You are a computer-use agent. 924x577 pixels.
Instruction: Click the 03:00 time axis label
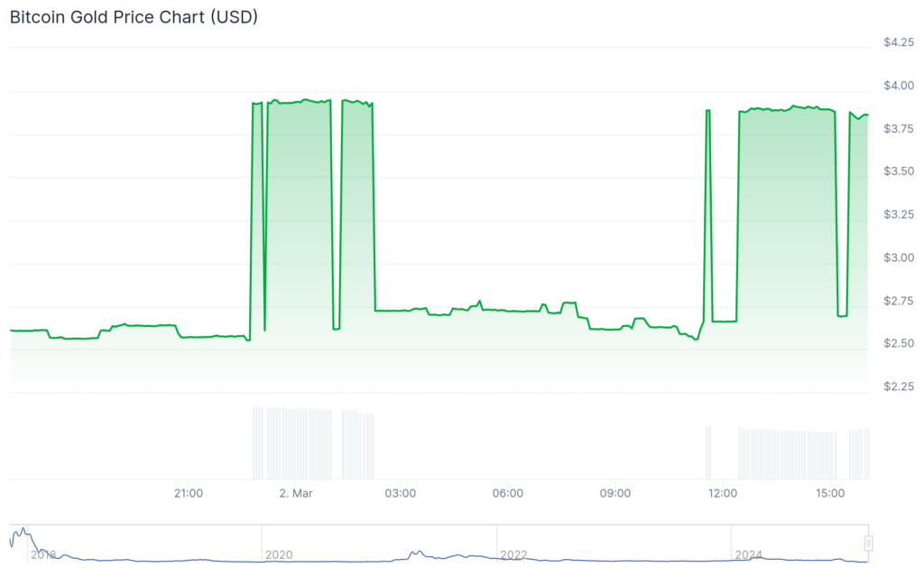[x=400, y=493]
